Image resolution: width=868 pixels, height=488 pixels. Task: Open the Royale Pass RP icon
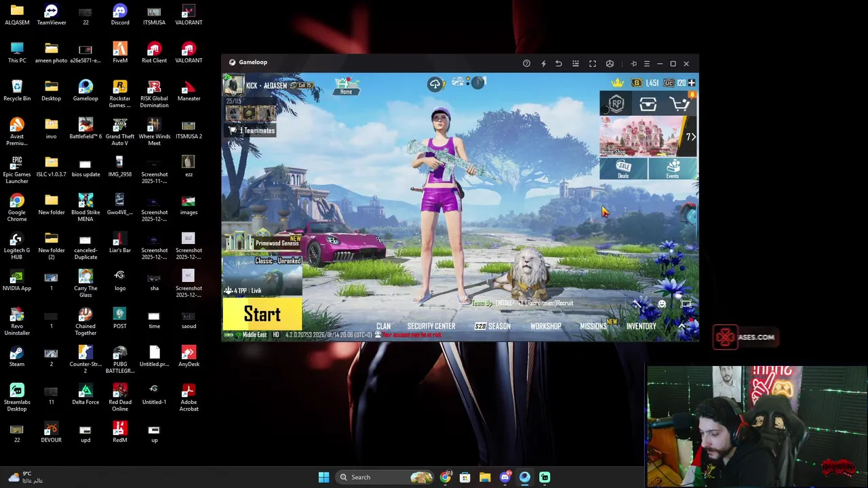tap(616, 104)
